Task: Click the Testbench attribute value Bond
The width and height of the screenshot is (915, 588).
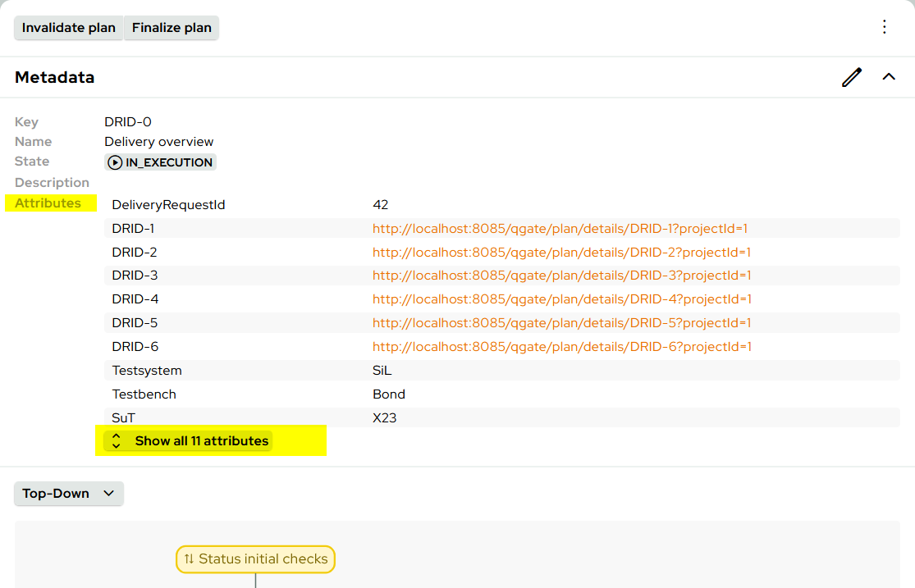Action: click(x=389, y=394)
